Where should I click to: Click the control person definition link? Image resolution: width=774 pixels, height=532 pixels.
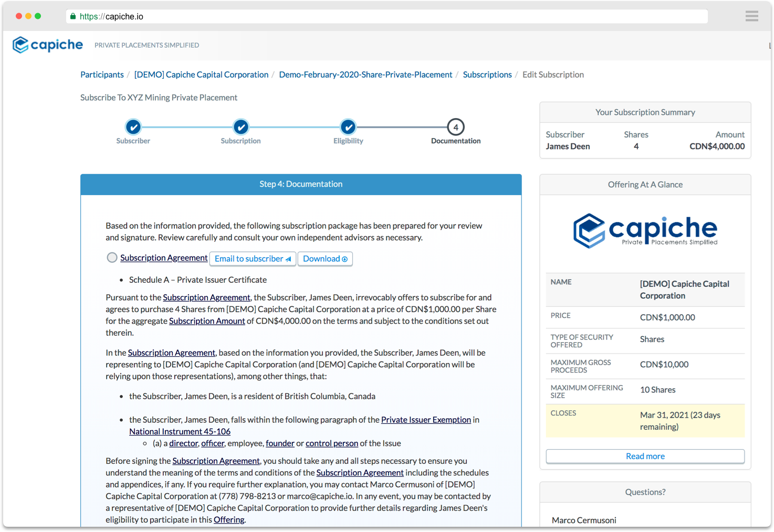[332, 443]
